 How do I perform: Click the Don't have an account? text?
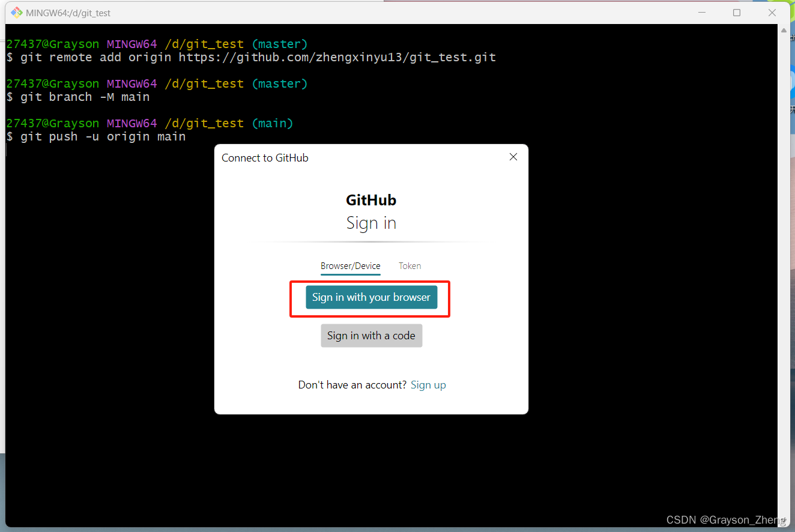coord(352,385)
